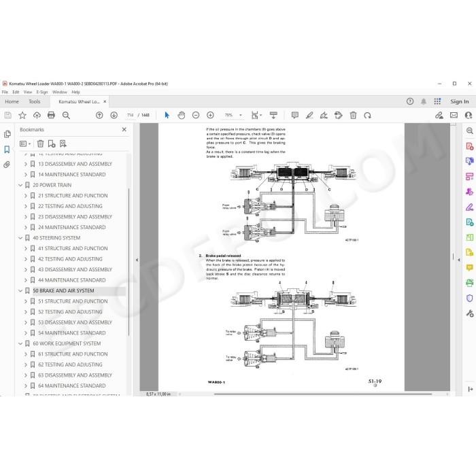Close the Komatsu Wheel Lo... document tab
This screenshot has width=476, height=476.
pyautogui.click(x=105, y=101)
